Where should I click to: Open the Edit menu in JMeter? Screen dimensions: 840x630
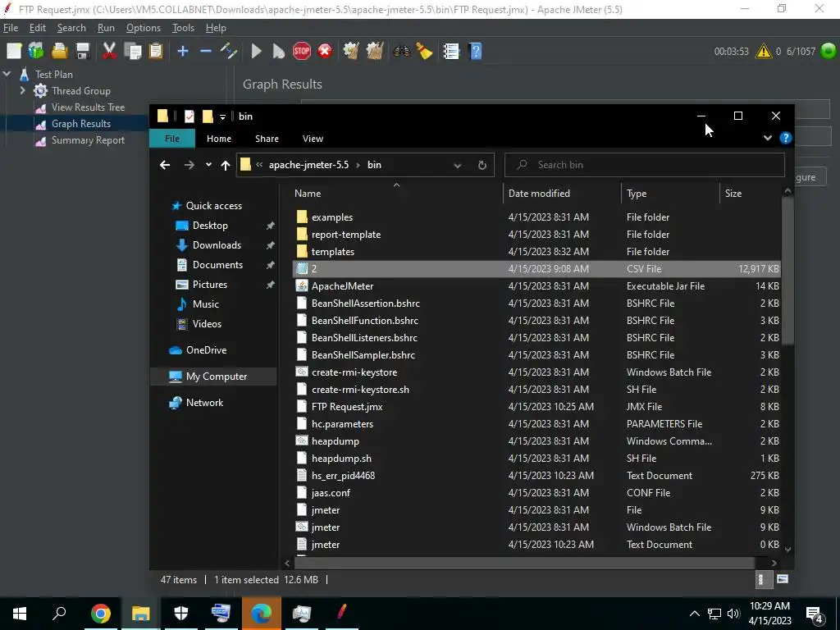coord(38,28)
